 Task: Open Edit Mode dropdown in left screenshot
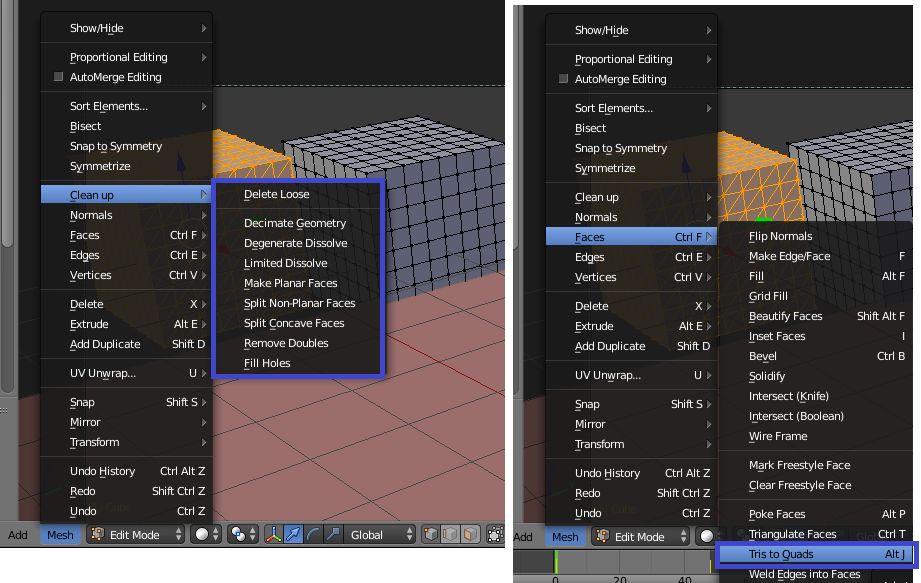click(136, 535)
